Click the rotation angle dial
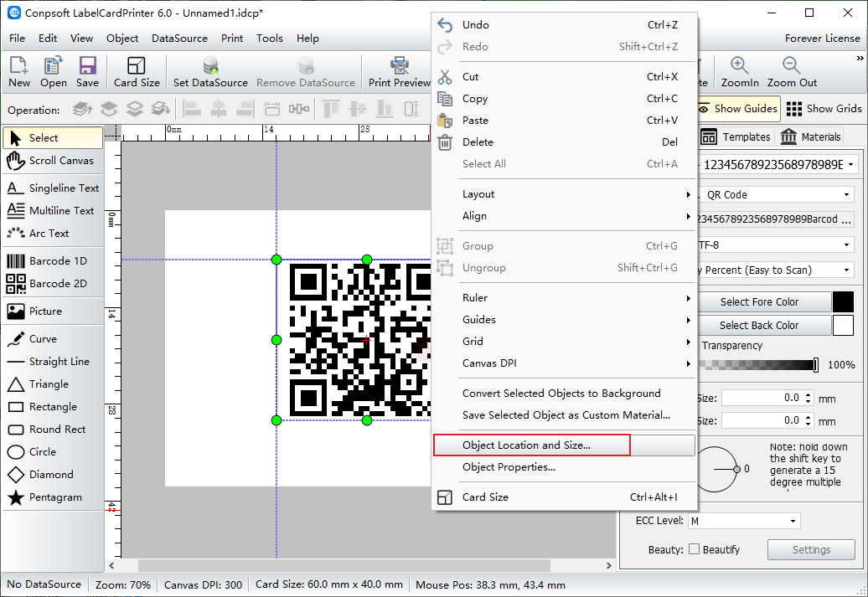Viewport: 868px width, 597px height. pyautogui.click(x=716, y=469)
